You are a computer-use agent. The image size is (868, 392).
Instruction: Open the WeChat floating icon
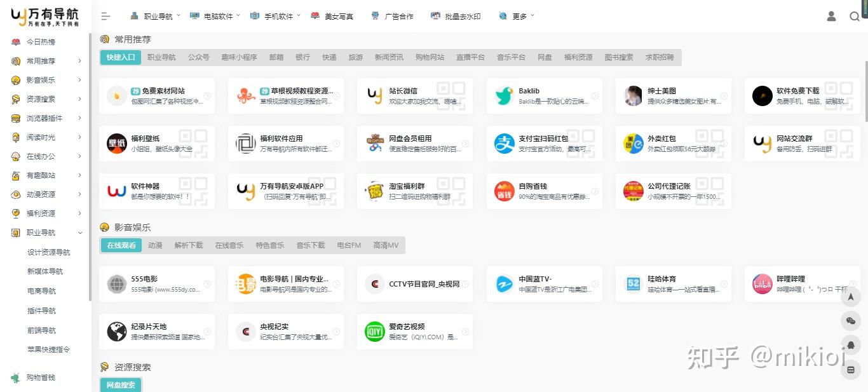851,321
